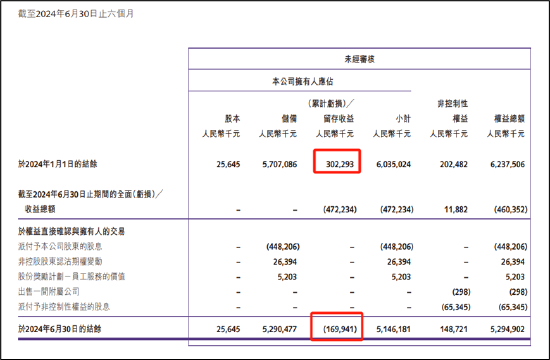The width and height of the screenshot is (550, 360).
Task: Select total equity 6,237,506
Action: pos(508,164)
